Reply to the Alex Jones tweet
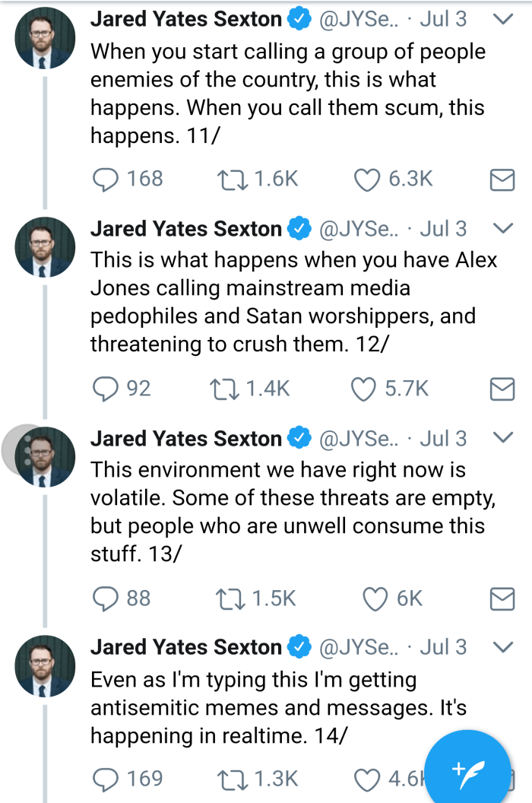The height and width of the screenshot is (803, 532). click(x=103, y=389)
